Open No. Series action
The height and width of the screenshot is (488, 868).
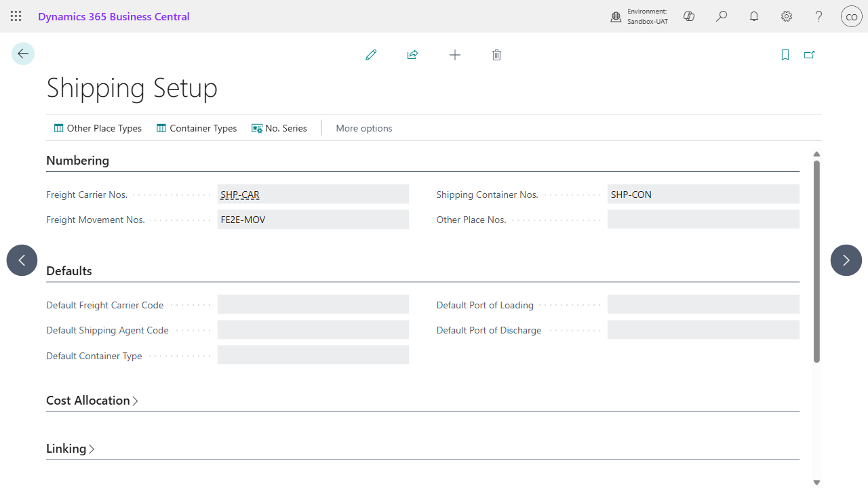[279, 128]
